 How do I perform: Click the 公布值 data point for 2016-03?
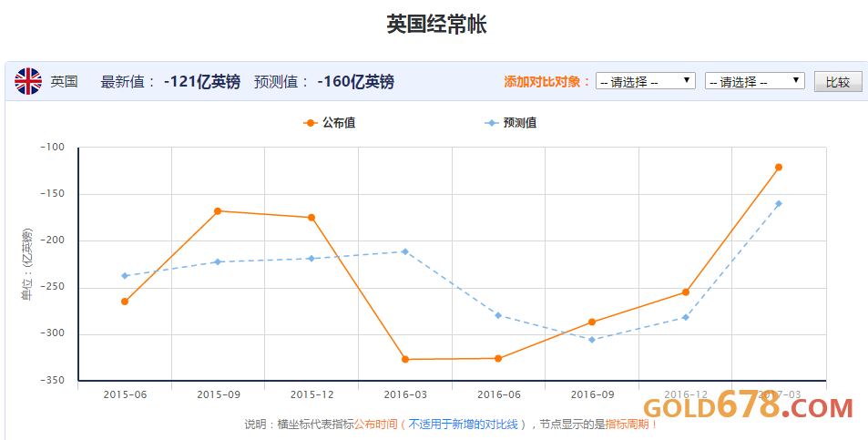point(405,359)
